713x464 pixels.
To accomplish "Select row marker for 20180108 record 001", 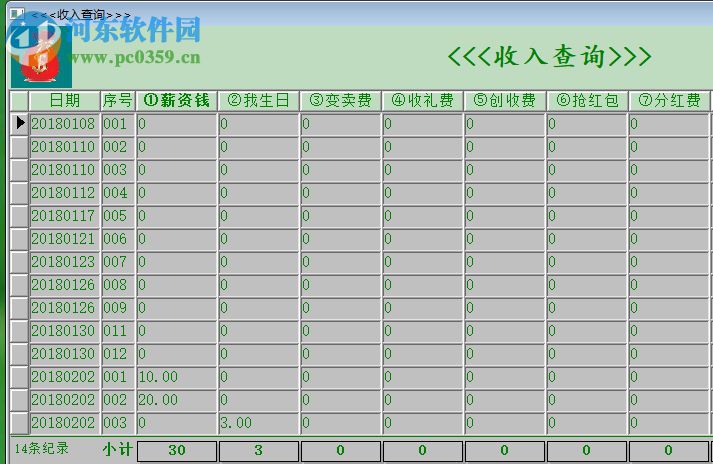I will click(x=20, y=124).
